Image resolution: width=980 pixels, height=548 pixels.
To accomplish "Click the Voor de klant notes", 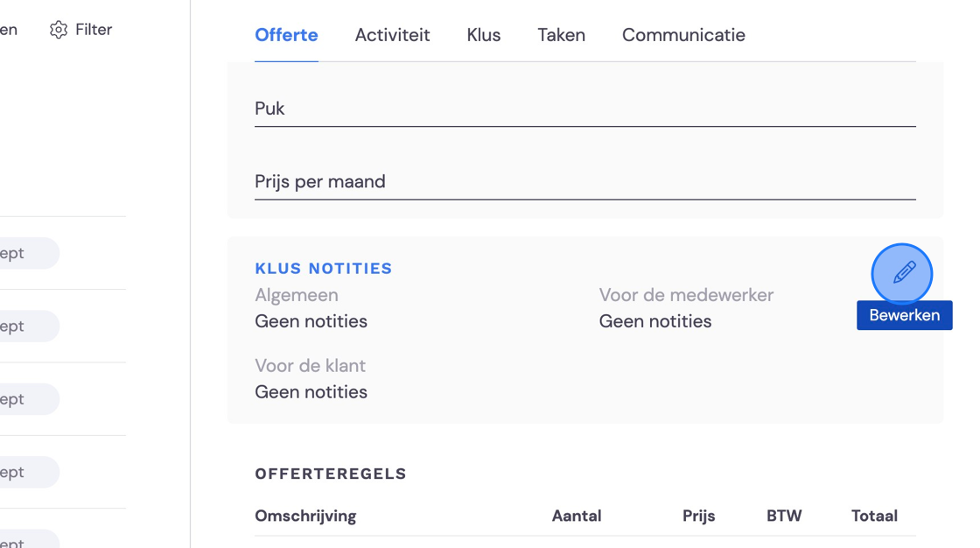I will pyautogui.click(x=311, y=392).
